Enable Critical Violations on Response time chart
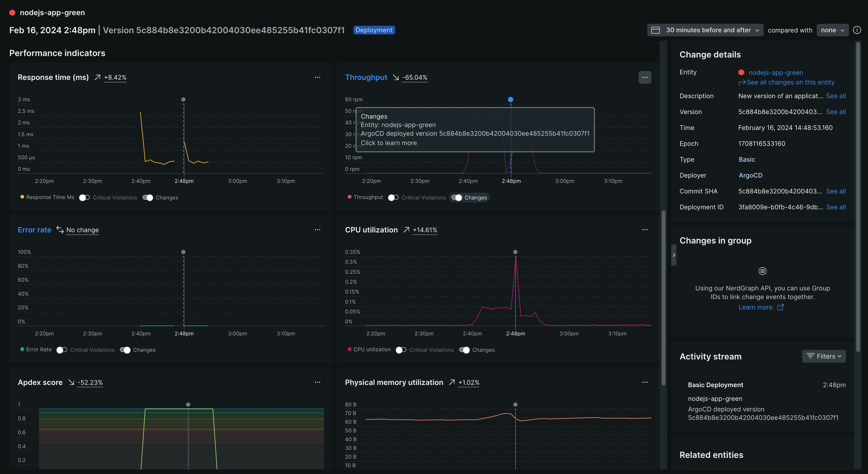The image size is (868, 474). 84,198
